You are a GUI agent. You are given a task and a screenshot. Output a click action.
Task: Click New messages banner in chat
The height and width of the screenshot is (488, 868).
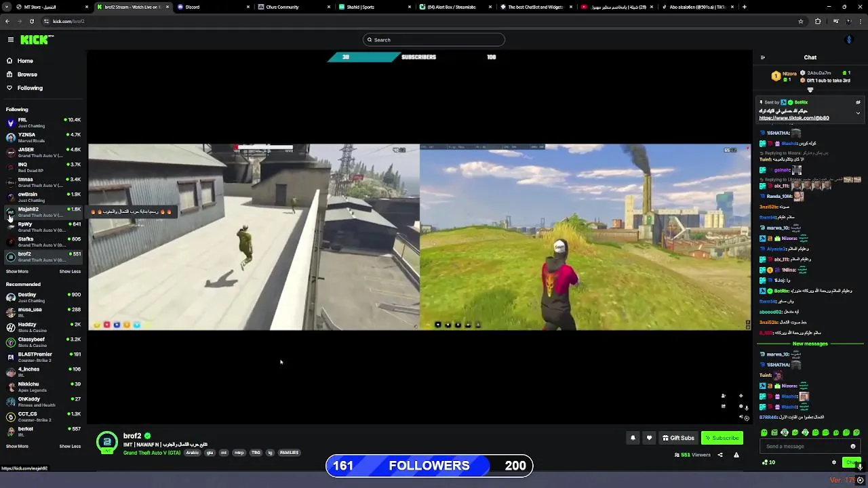810,344
